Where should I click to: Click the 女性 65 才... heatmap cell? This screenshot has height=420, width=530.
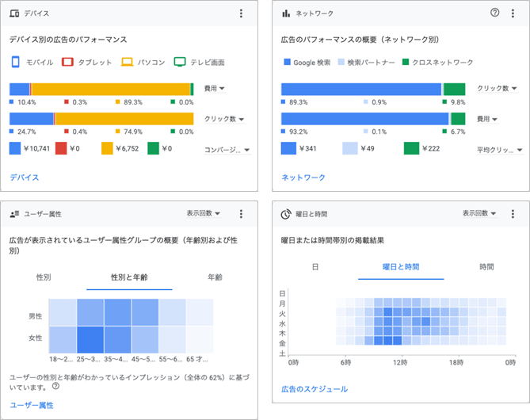pyautogui.click(x=200, y=339)
